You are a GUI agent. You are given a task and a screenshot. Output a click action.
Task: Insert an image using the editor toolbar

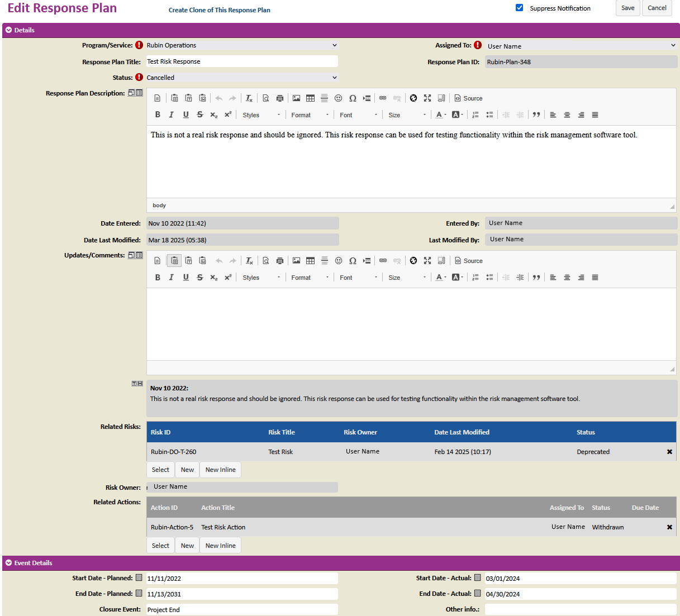(296, 98)
